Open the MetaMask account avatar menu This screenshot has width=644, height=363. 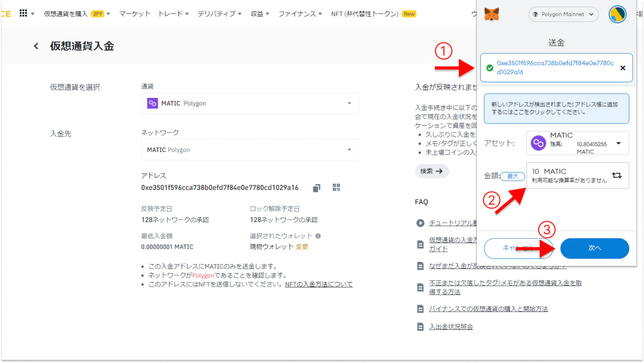(617, 14)
